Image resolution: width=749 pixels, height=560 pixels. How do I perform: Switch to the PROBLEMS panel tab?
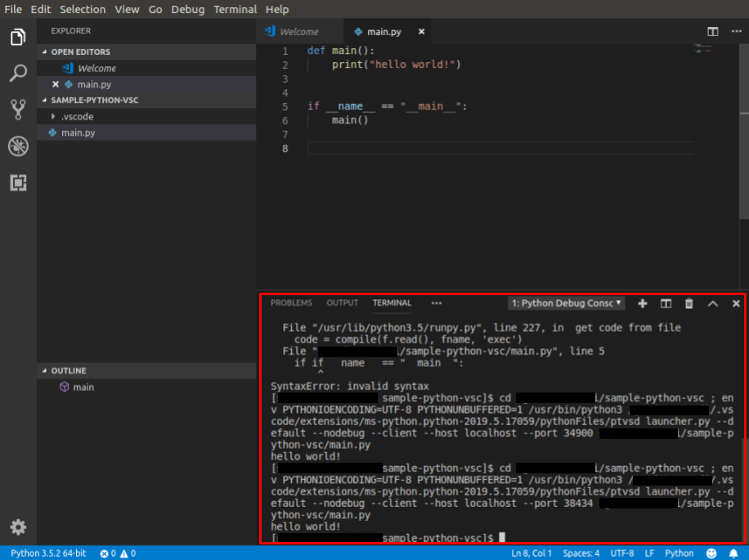click(291, 302)
